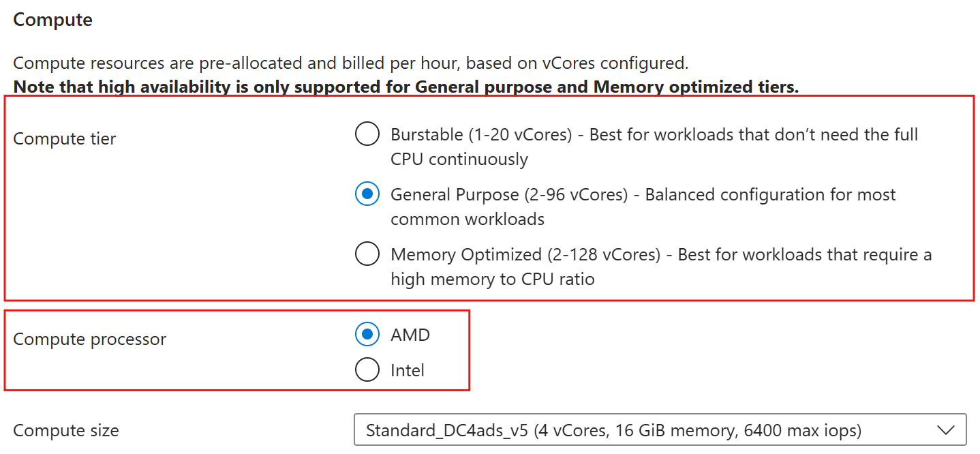
Task: Click the 'billed per hour' description sentence
Action: coord(351,63)
